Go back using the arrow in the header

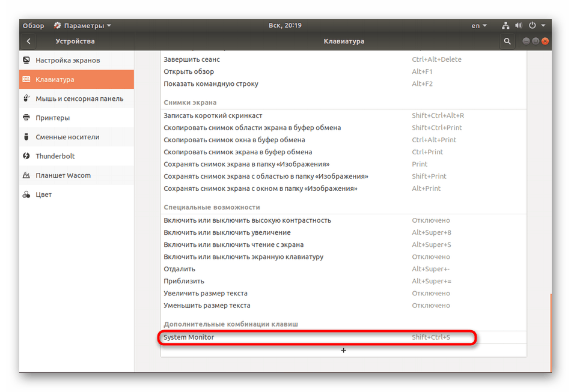28,41
